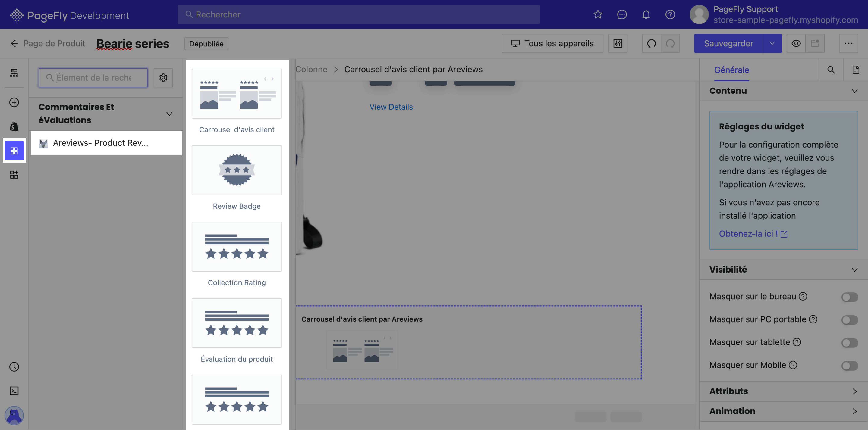
Task: Collapse the Visibilité section
Action: (854, 270)
